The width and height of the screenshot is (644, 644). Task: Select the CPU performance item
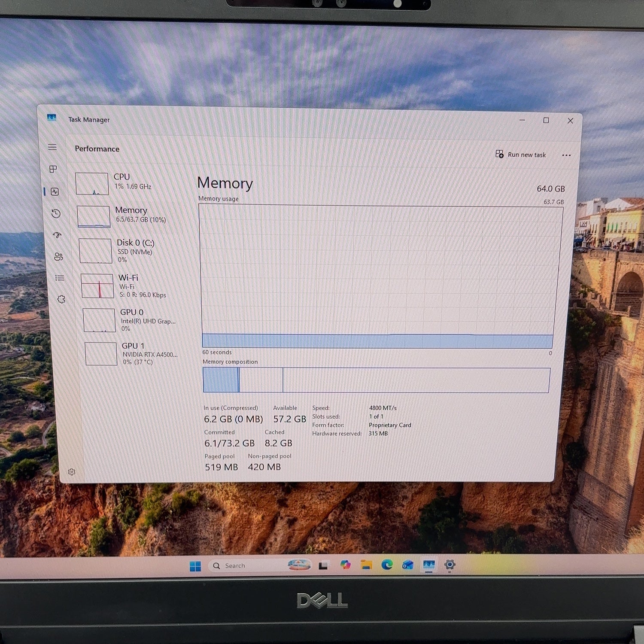click(x=129, y=183)
